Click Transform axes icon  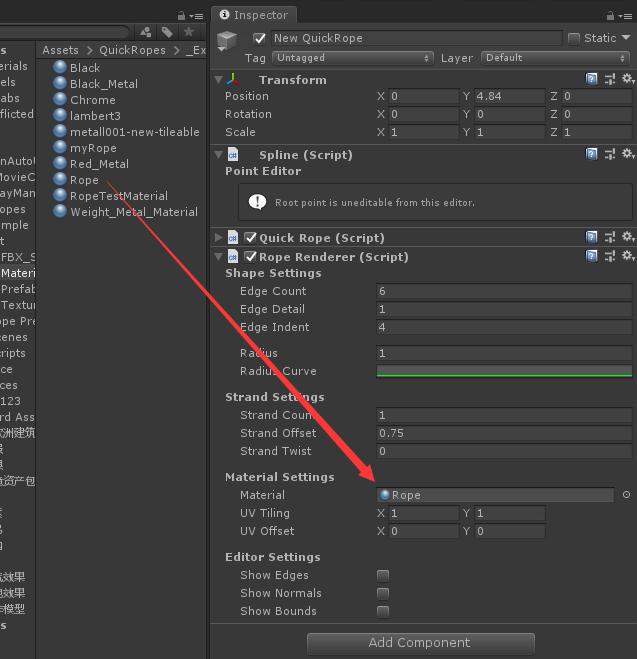233,79
